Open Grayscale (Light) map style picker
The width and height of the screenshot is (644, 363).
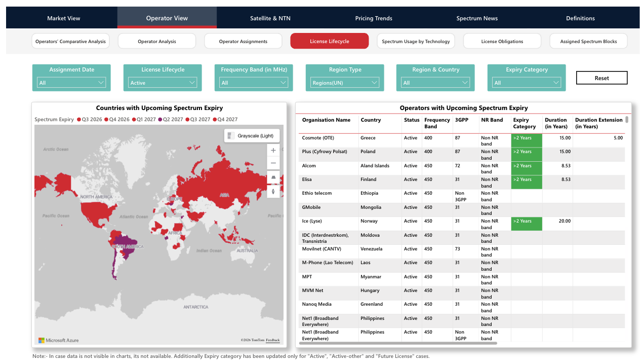coord(252,135)
